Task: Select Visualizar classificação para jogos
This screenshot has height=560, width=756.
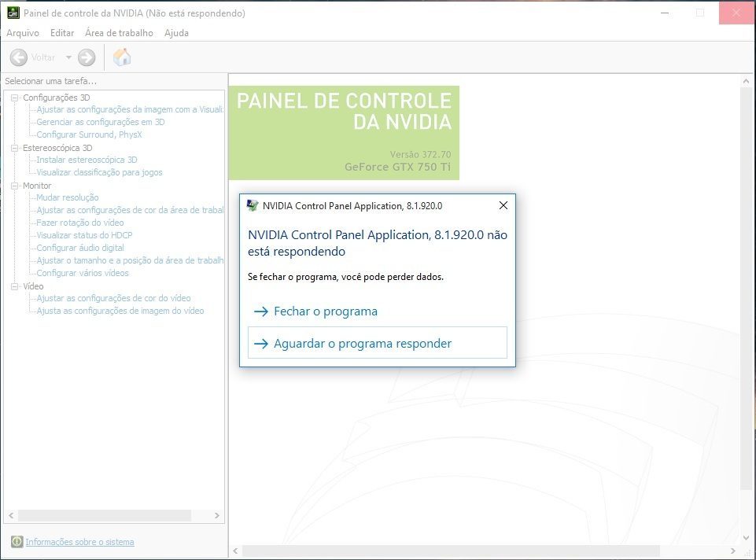Action: pyautogui.click(x=99, y=172)
